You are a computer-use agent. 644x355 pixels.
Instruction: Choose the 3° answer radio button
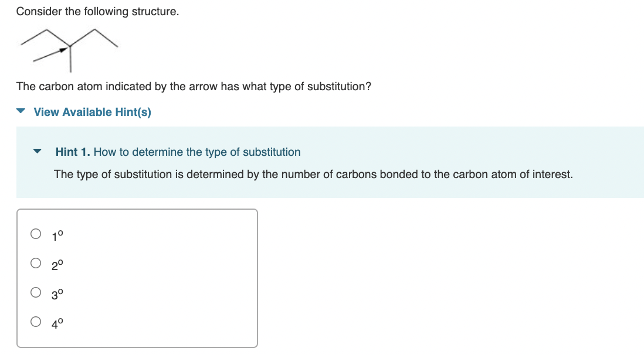pyautogui.click(x=36, y=292)
